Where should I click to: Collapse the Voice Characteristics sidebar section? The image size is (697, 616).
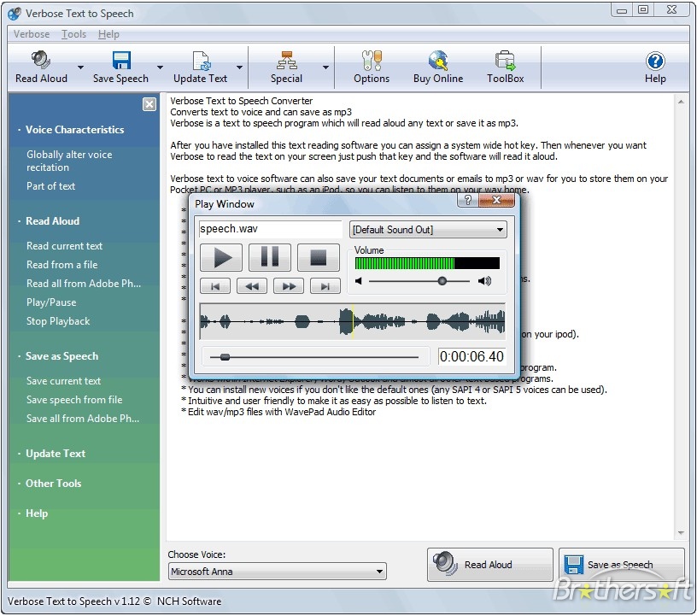(x=74, y=130)
